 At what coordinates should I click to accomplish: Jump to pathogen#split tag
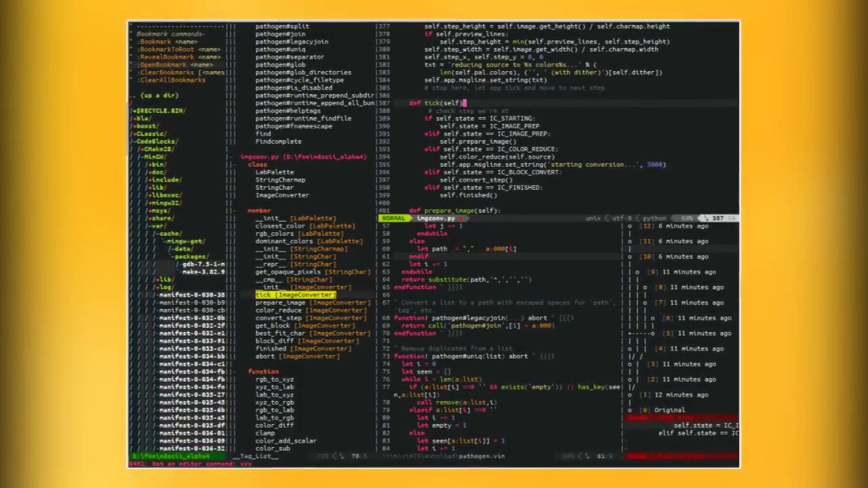click(x=282, y=26)
